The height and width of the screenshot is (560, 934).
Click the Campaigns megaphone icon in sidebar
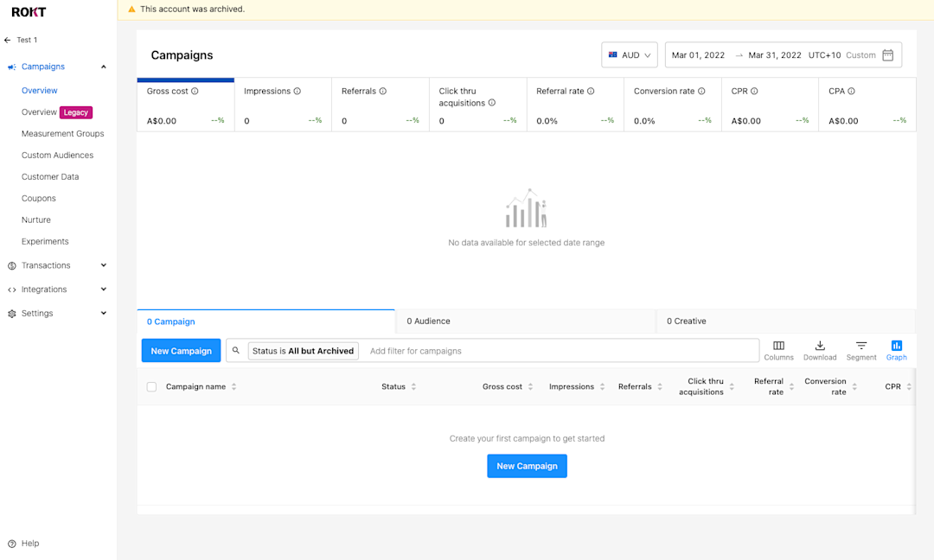(12, 67)
